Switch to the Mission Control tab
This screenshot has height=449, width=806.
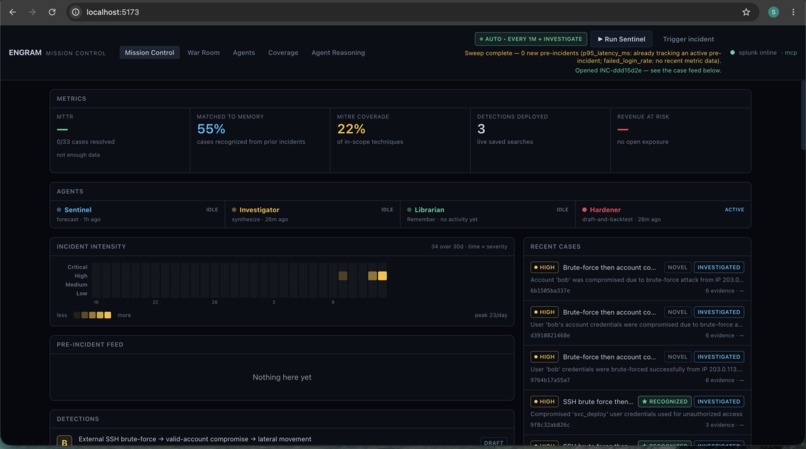(x=149, y=52)
